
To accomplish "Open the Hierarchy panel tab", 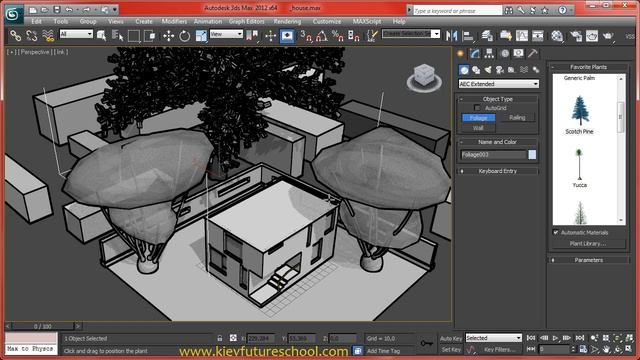I will click(489, 53).
